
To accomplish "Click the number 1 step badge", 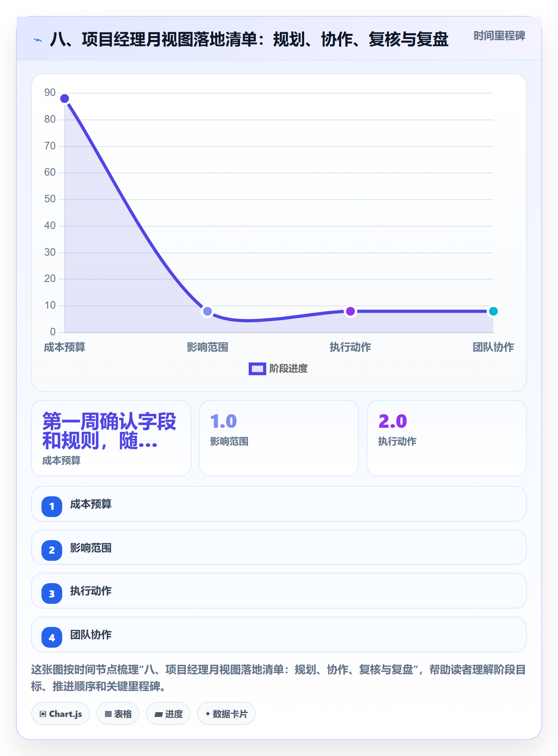I will (x=52, y=507).
